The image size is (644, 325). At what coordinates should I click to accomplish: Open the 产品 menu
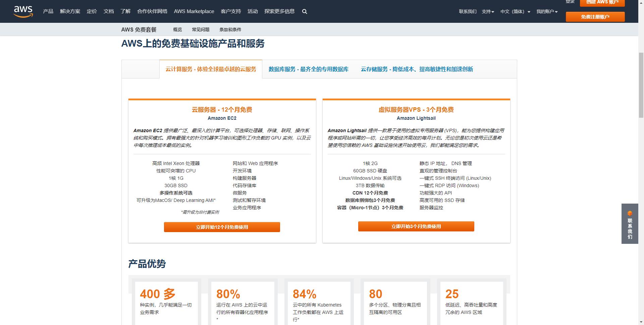click(x=48, y=11)
